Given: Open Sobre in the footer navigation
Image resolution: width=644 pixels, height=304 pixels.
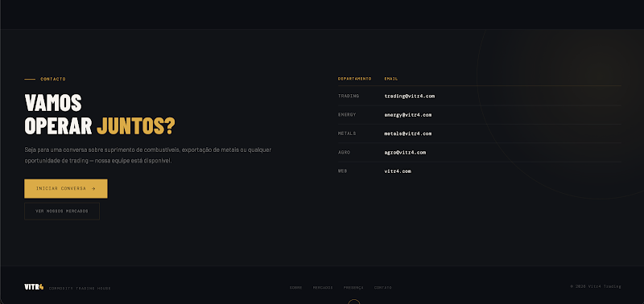Looking at the screenshot, I should pos(295,288).
